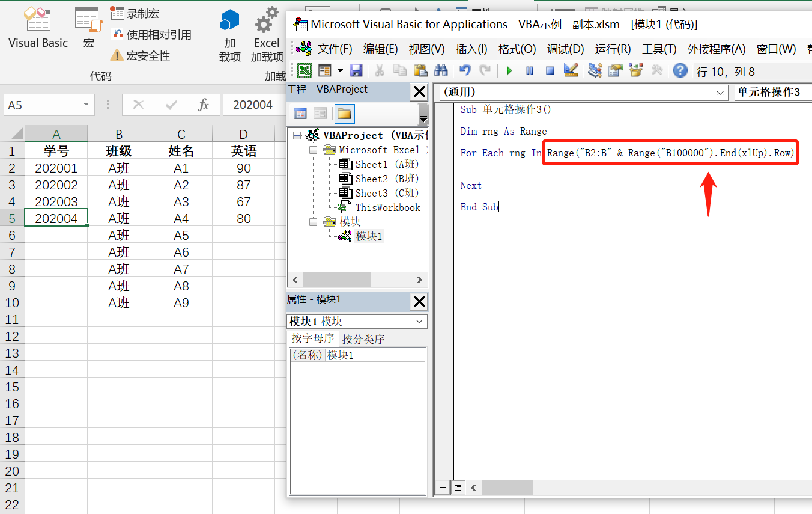Screen dimensions: 812x514
Task: Select Sheet2 (B班) in project tree
Action: 378,179
